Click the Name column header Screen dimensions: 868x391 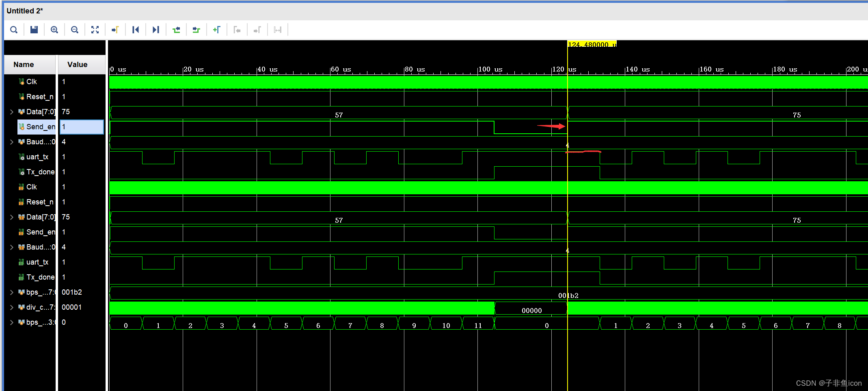pos(30,65)
